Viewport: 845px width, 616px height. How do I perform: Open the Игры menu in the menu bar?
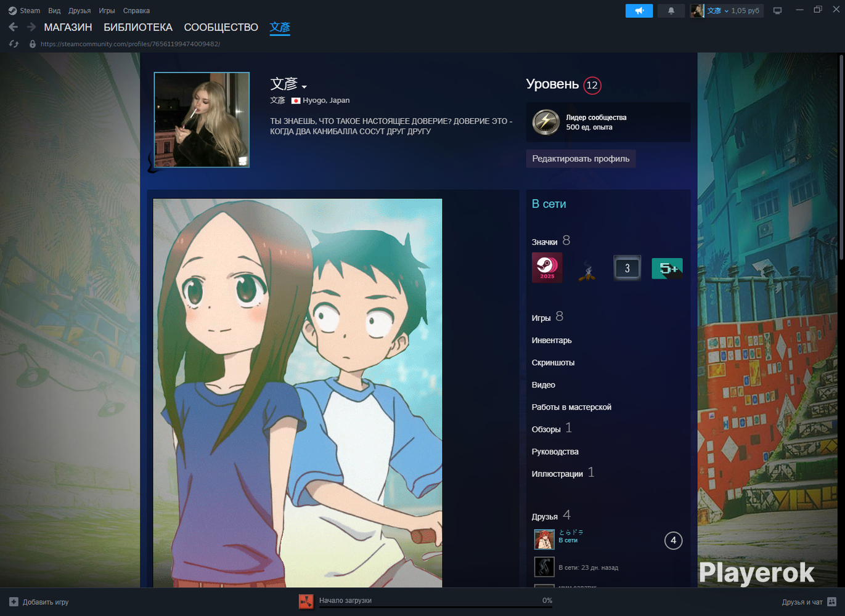tap(107, 10)
